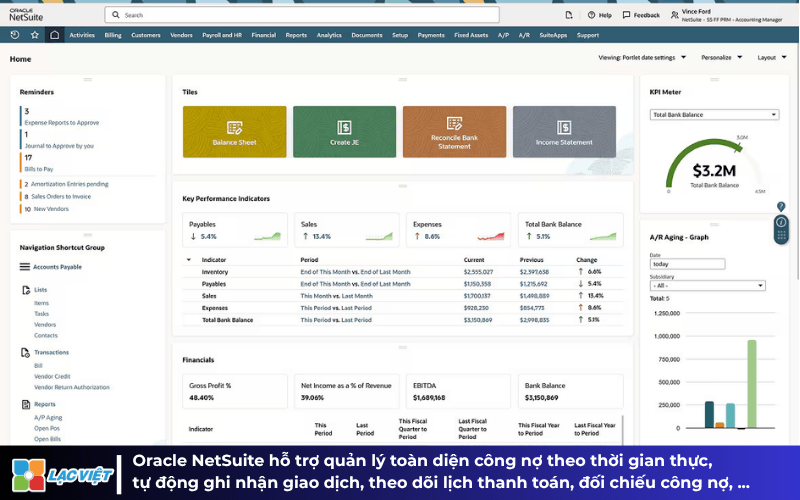Open the Create JE tile
The height and width of the screenshot is (500, 800).
[344, 132]
